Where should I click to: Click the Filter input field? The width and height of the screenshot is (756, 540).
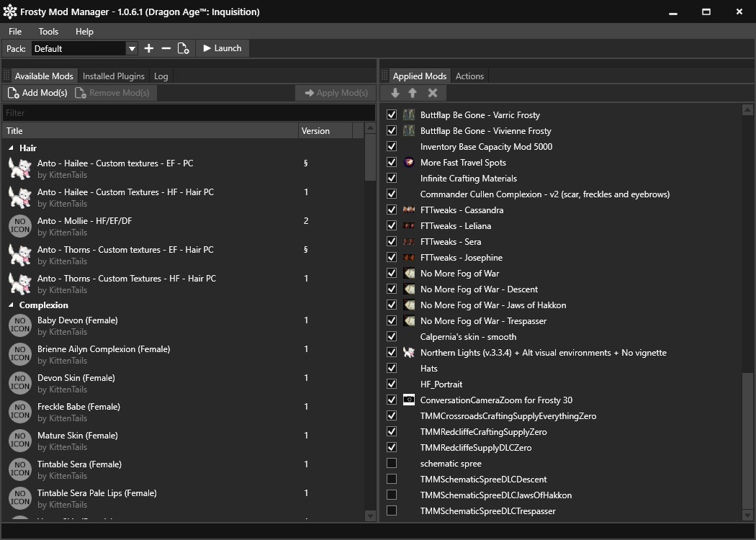point(189,113)
